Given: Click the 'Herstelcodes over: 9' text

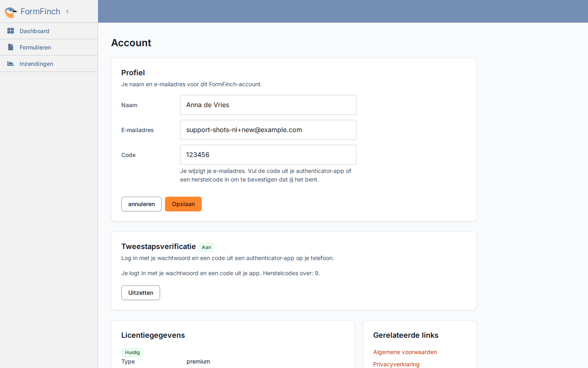Looking at the screenshot, I should click(292, 273).
